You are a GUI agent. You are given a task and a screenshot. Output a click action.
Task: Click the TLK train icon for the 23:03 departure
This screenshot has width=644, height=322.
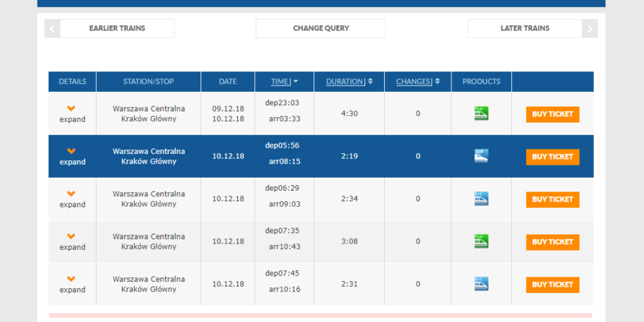tap(481, 114)
